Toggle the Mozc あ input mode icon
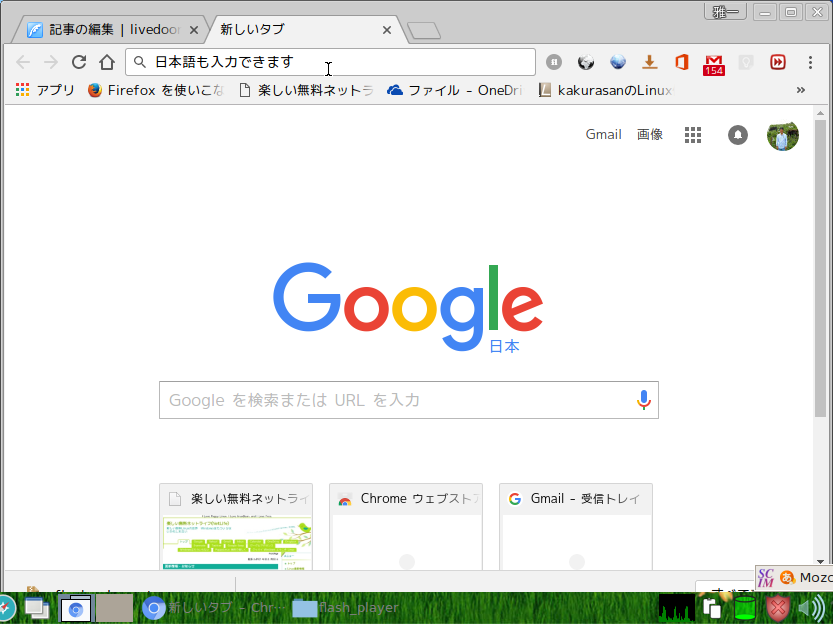833x624 pixels. (787, 577)
